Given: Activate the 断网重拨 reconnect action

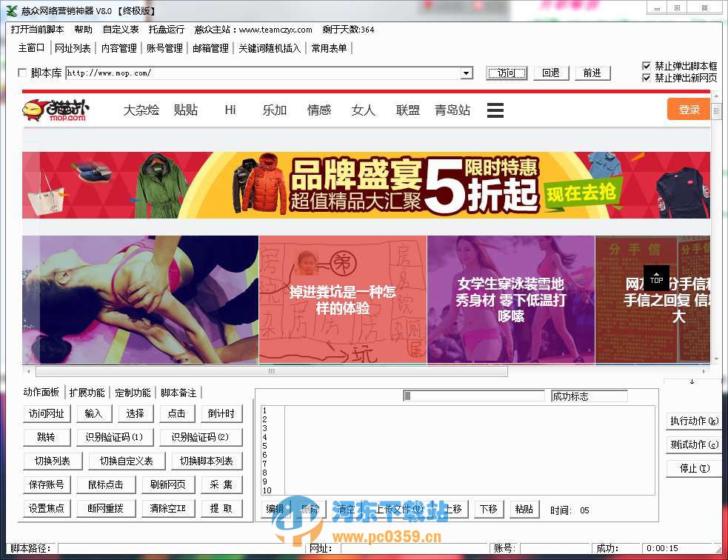Looking at the screenshot, I should click(107, 508).
